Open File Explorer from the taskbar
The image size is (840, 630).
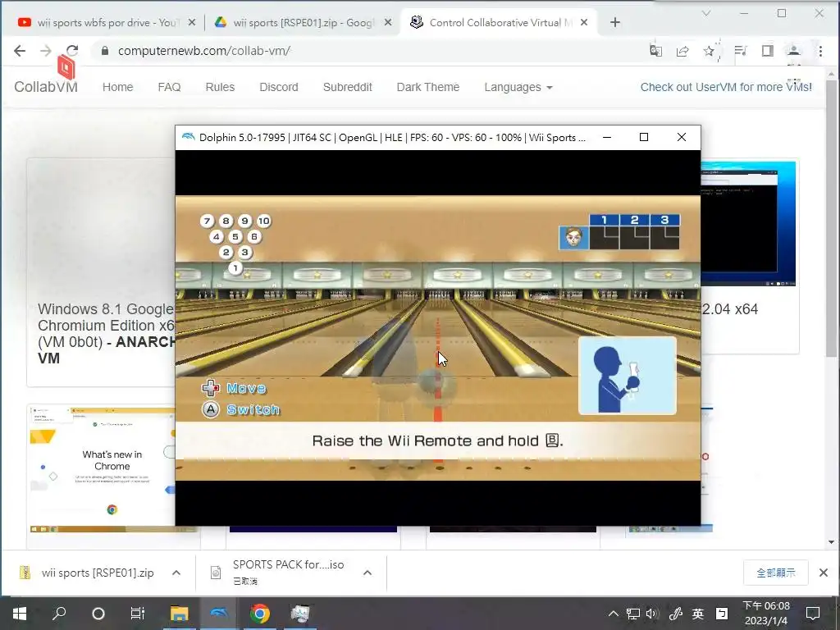click(x=180, y=614)
